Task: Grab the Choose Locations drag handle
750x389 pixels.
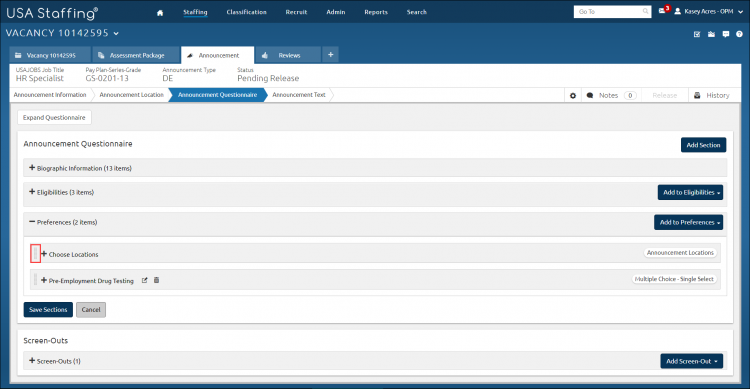Action: [x=35, y=253]
